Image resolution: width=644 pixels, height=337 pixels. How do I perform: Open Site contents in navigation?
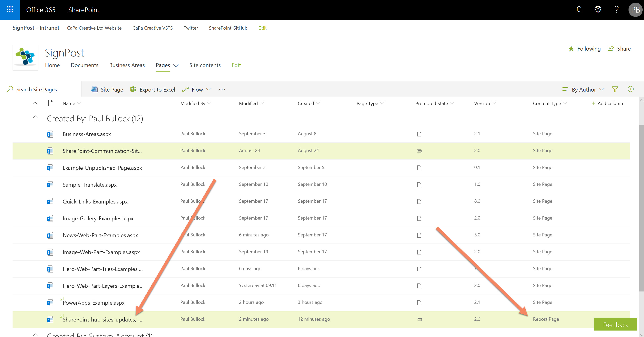coord(205,65)
